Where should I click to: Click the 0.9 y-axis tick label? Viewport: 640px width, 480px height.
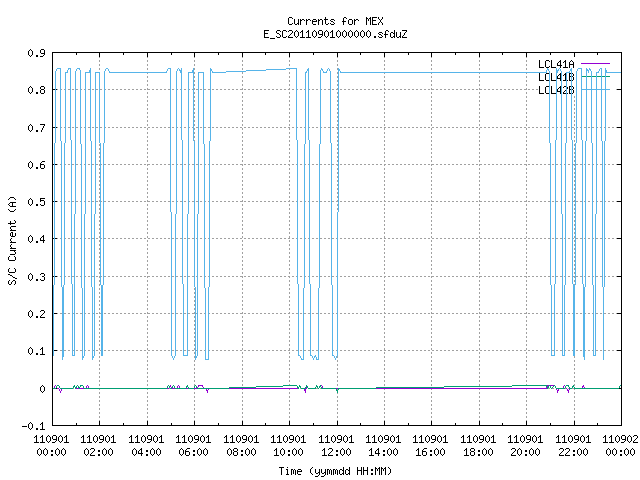[x=37, y=53]
